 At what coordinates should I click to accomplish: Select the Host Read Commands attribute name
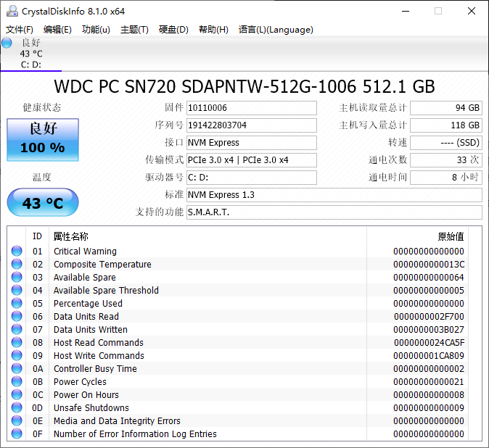pos(99,342)
